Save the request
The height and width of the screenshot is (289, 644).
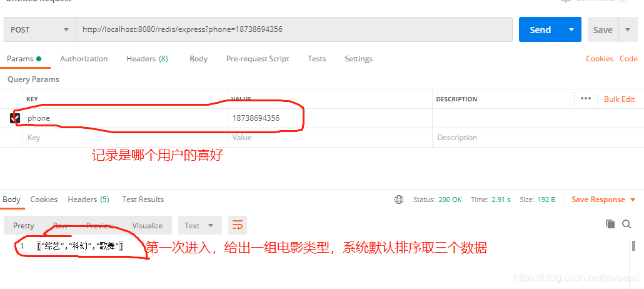(603, 30)
